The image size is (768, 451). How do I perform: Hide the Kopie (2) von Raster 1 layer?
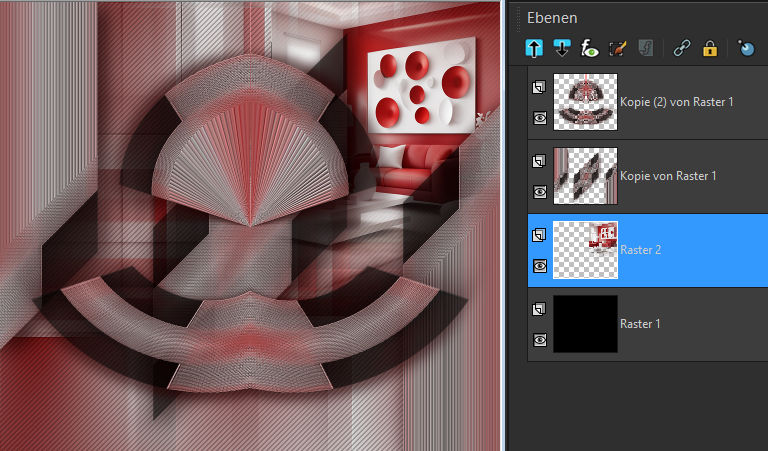coord(540,118)
